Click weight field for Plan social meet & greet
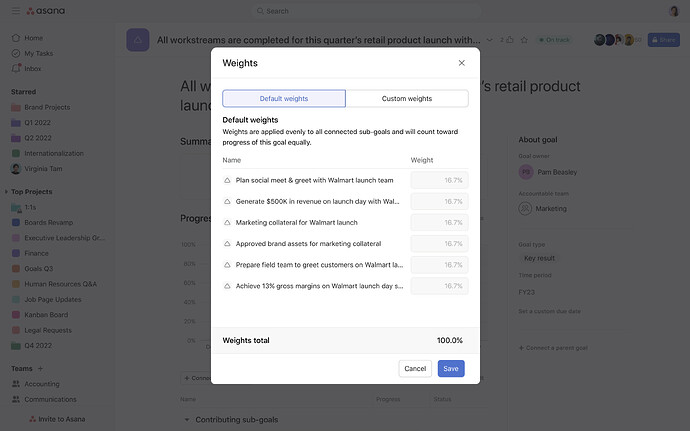Viewport: 690px width, 431px height. coord(439,180)
